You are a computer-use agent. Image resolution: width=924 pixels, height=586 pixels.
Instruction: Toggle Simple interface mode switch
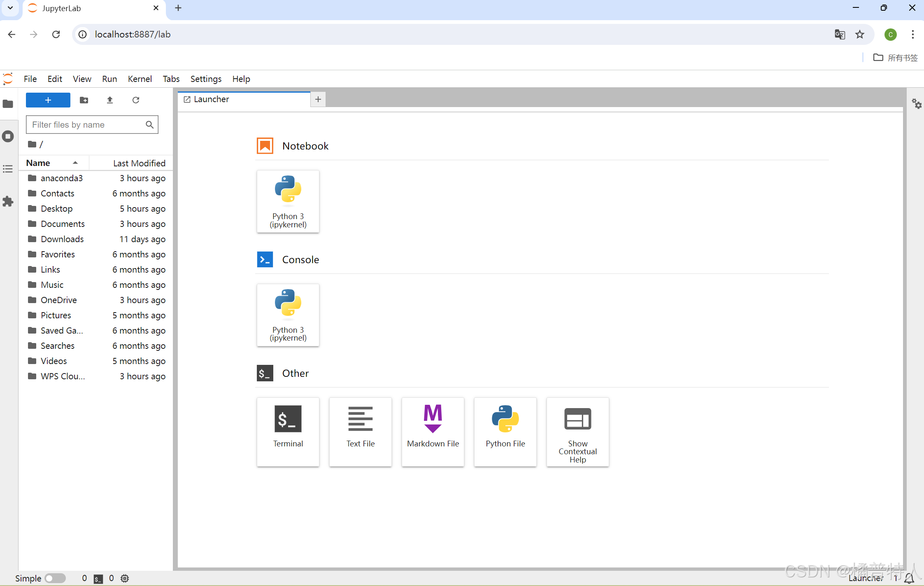(x=55, y=579)
